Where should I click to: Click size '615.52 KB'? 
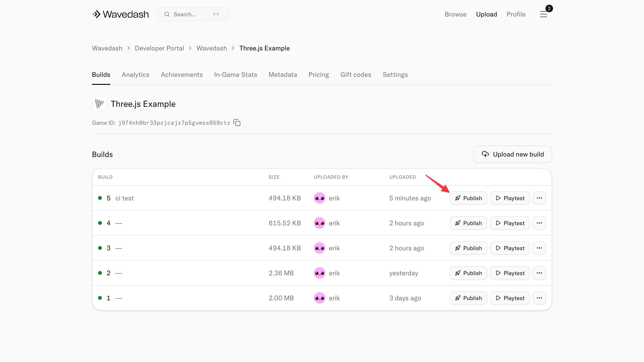(x=285, y=223)
